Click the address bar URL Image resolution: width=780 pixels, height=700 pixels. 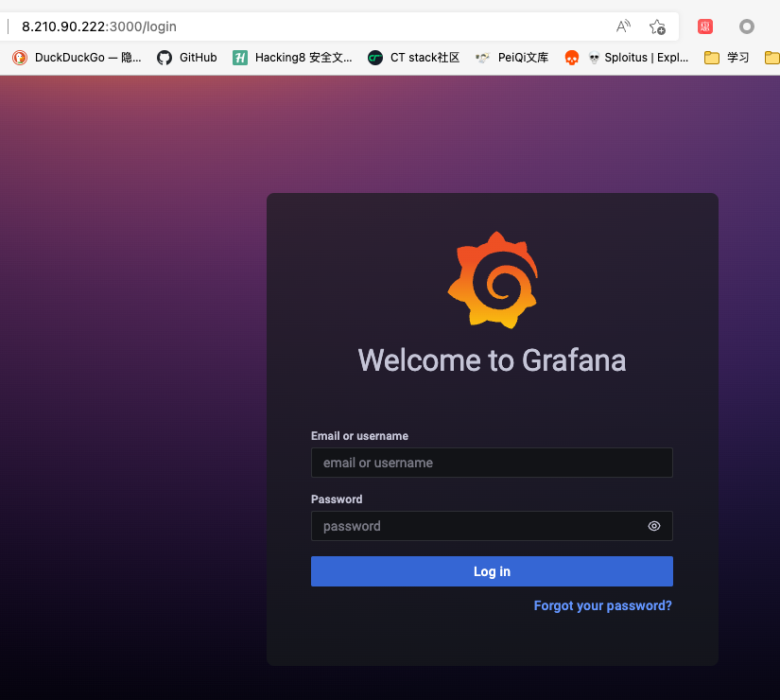(99, 26)
